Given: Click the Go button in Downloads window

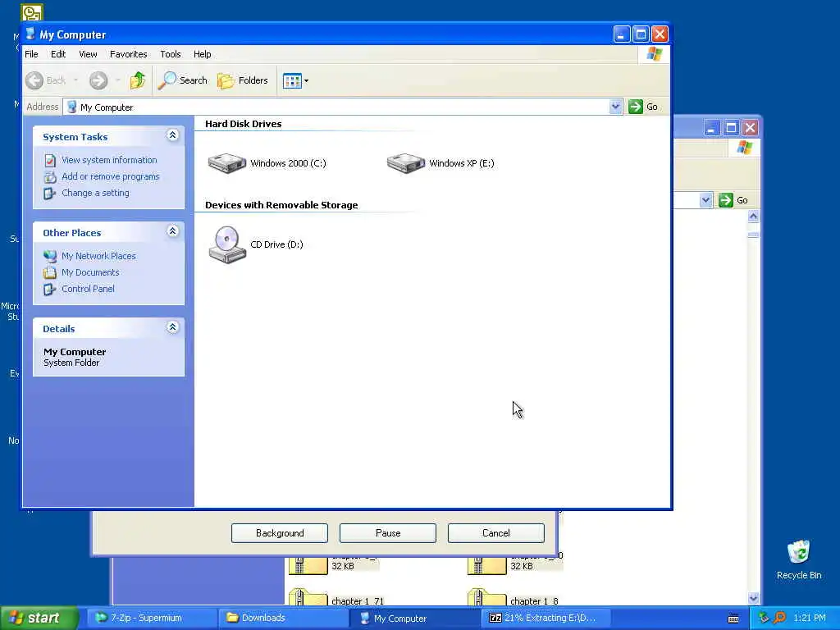Looking at the screenshot, I should pos(734,200).
